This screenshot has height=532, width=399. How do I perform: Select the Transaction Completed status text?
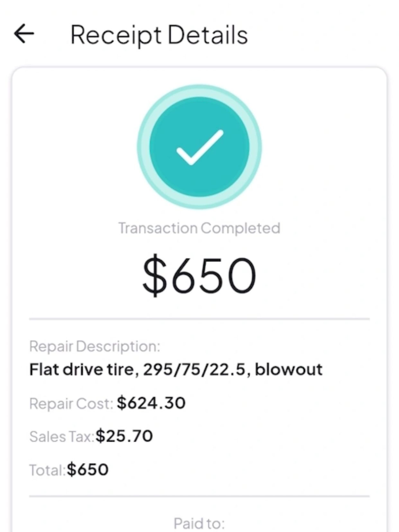click(199, 228)
